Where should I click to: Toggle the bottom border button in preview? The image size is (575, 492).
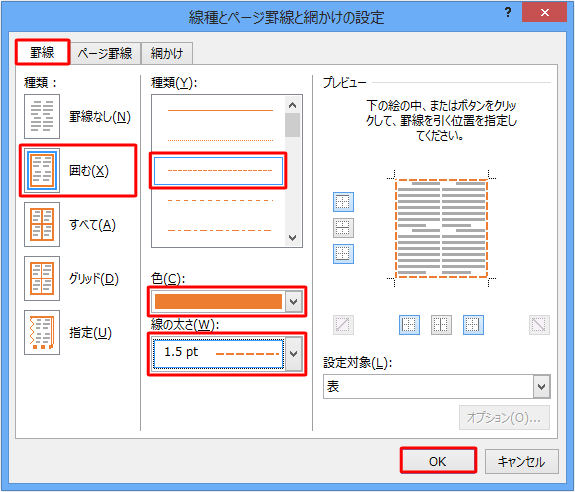tap(343, 254)
